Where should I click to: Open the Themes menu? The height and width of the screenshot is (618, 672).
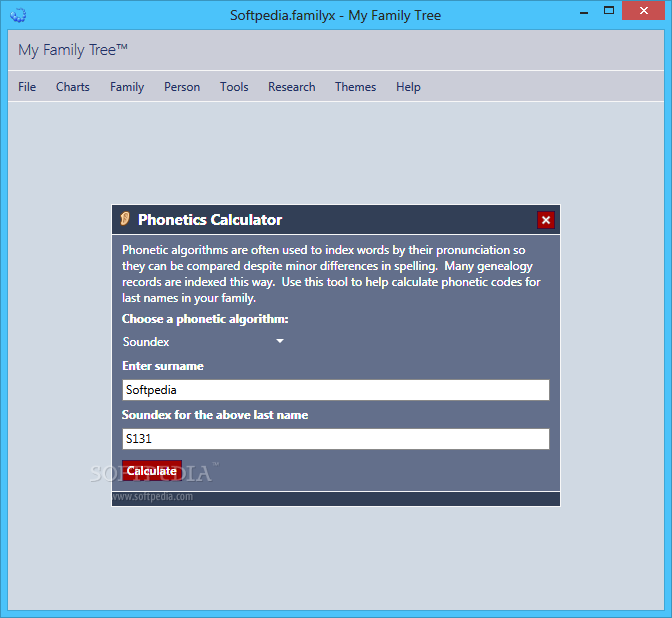coord(356,87)
